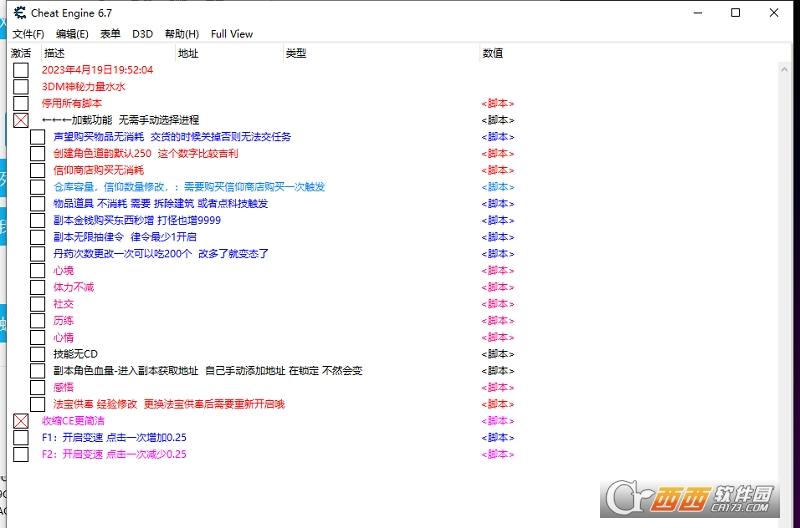
Task: Enable the 停用所有脚本 checkbox
Action: [21, 104]
